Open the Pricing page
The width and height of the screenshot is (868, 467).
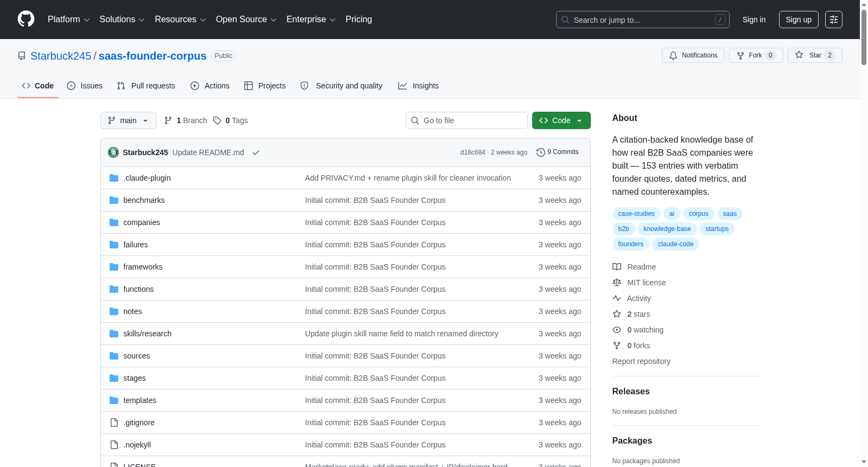point(359,20)
